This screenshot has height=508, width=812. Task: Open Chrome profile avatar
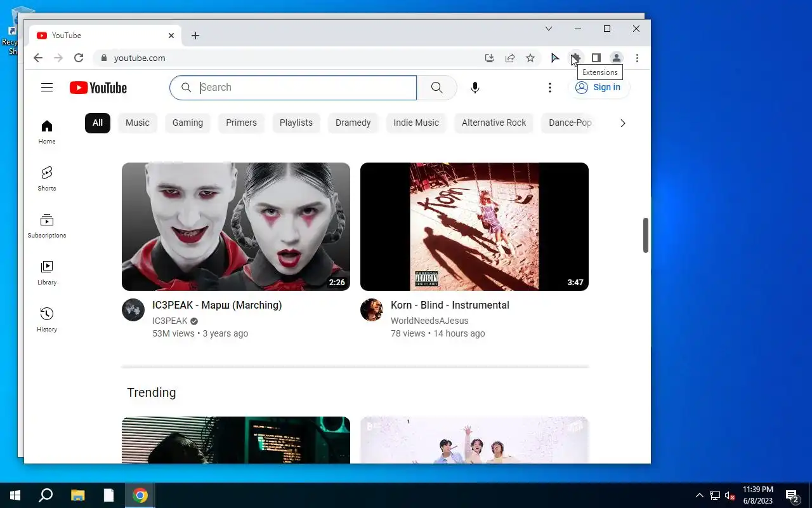tap(616, 58)
